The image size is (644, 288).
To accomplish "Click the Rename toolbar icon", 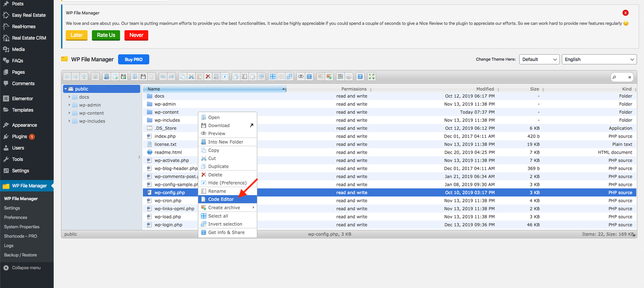I will coord(244,76).
